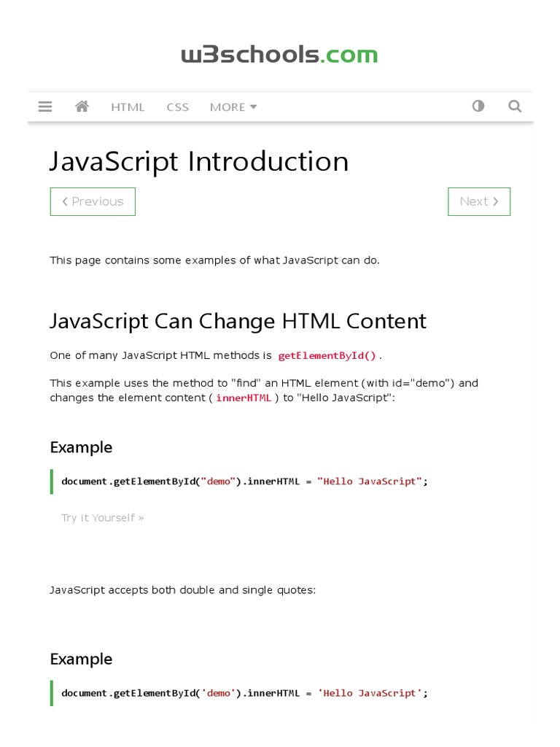Click the JavaScript Introduction heading
The image size is (560, 747).
pos(199,161)
